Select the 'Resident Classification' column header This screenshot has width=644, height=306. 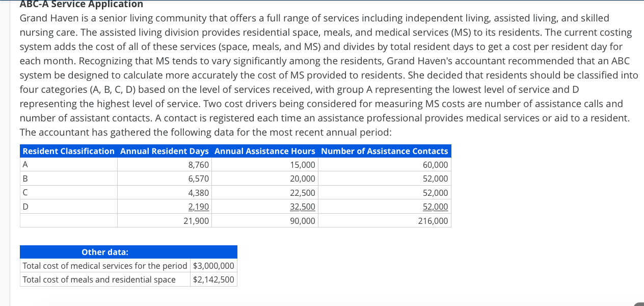tap(69, 151)
